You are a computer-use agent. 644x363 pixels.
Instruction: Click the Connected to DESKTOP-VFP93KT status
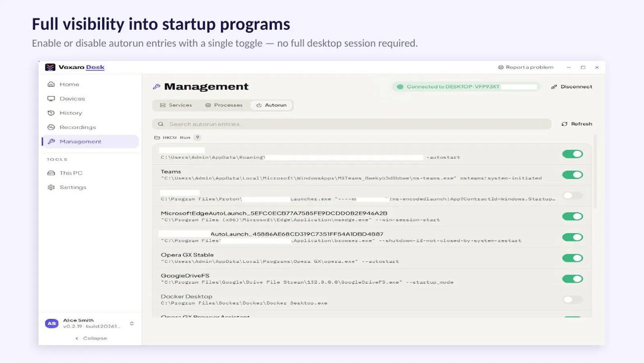tap(466, 87)
